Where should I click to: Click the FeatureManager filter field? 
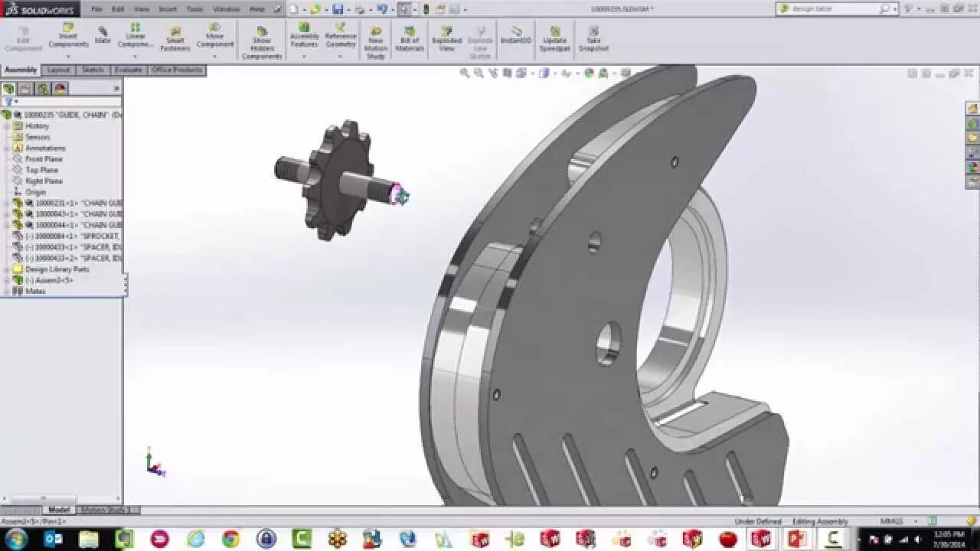coord(61,102)
